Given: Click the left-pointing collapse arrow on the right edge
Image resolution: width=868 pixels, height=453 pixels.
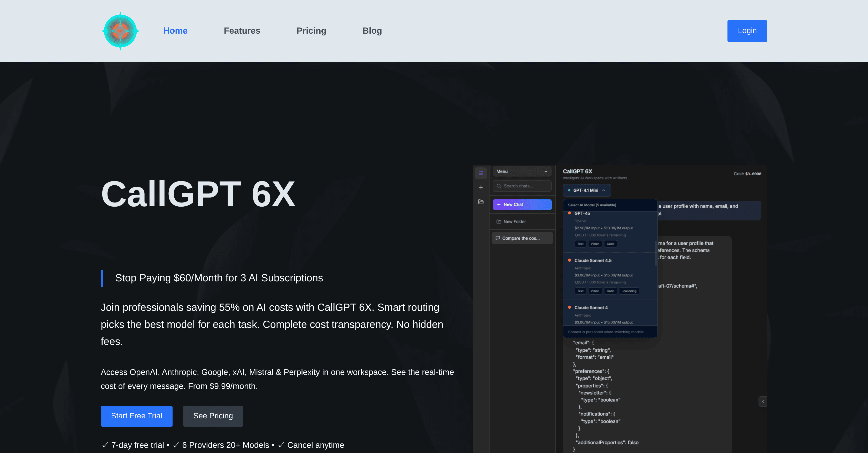Looking at the screenshot, I should (763, 401).
